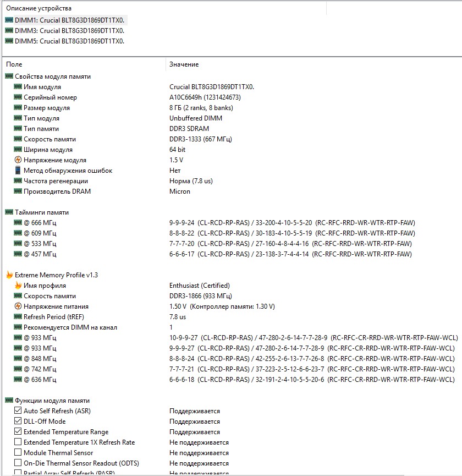Click memory icon beside 'Имя модуля'
The height and width of the screenshot is (476, 462).
(18, 86)
